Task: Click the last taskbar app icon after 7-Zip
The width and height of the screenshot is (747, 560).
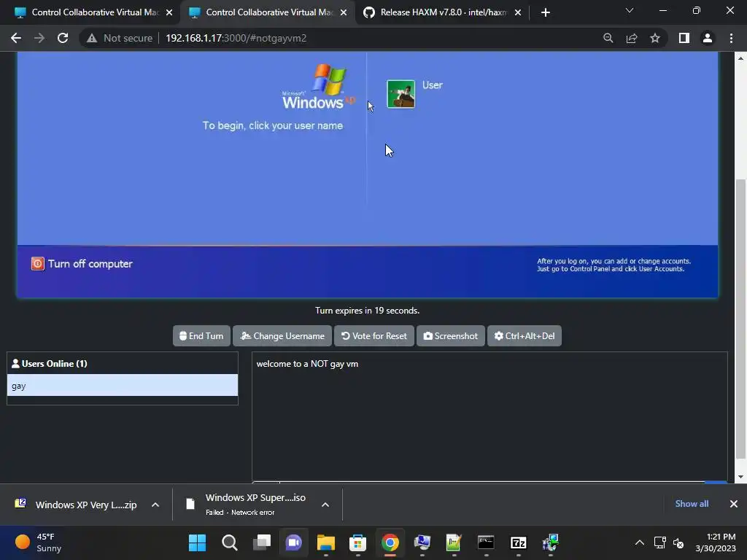Action: [550, 542]
